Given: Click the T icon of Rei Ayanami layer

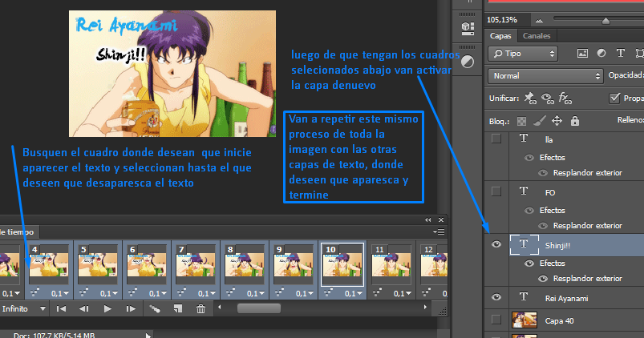Looking at the screenshot, I should tap(524, 297).
